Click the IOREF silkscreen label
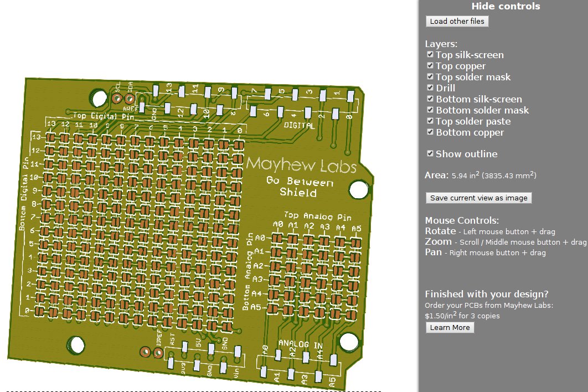The image size is (588, 392). point(158,338)
